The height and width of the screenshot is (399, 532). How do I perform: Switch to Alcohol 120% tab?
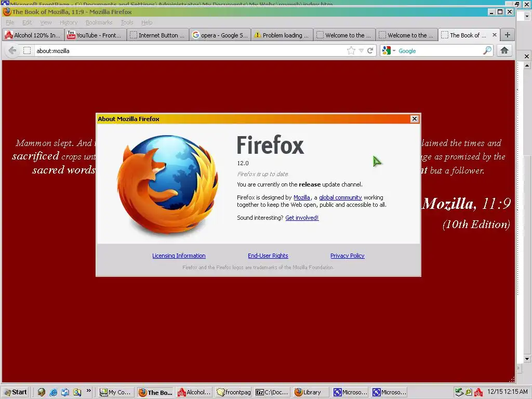click(33, 35)
